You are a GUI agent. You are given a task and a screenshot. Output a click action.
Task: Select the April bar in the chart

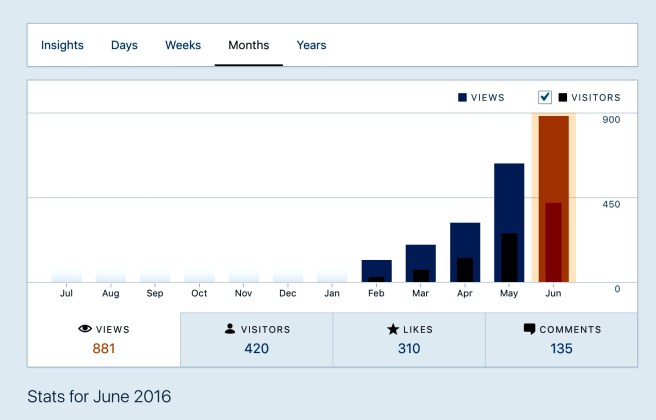pyautogui.click(x=465, y=252)
